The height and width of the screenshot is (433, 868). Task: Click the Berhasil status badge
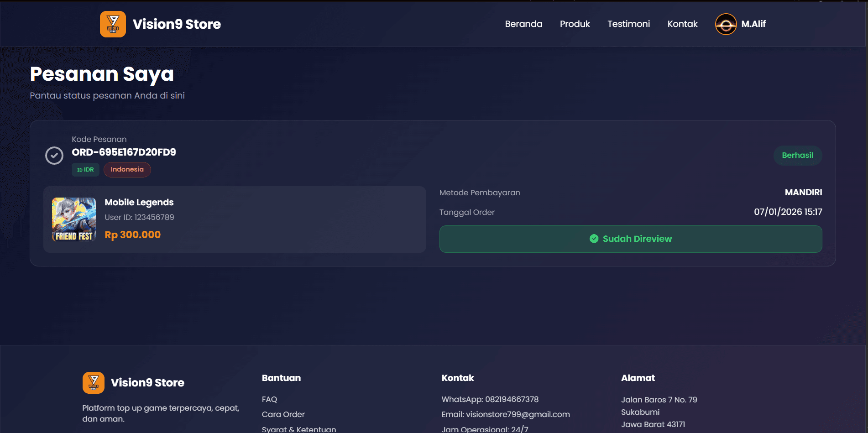click(x=798, y=156)
